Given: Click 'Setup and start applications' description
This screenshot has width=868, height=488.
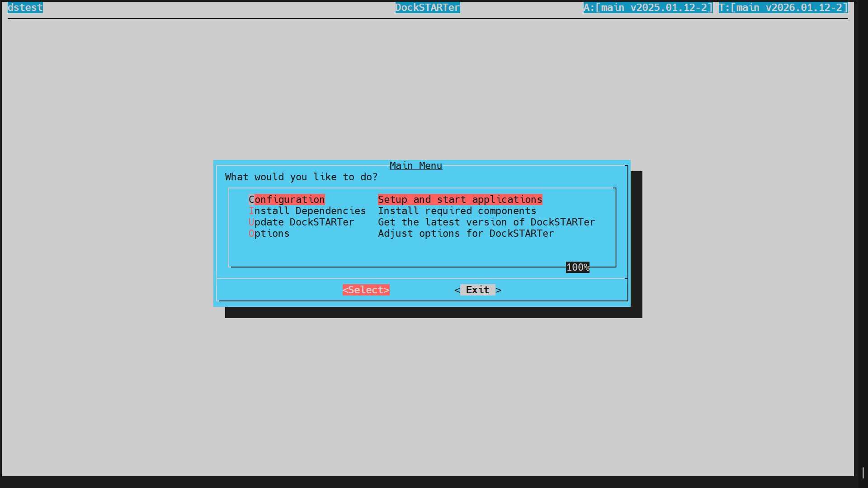Looking at the screenshot, I should click(460, 199).
